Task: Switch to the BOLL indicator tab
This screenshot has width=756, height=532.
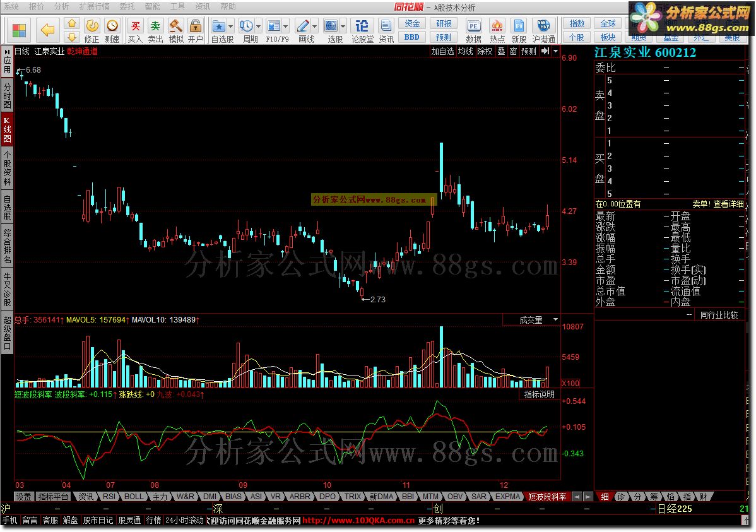Action: [x=134, y=496]
